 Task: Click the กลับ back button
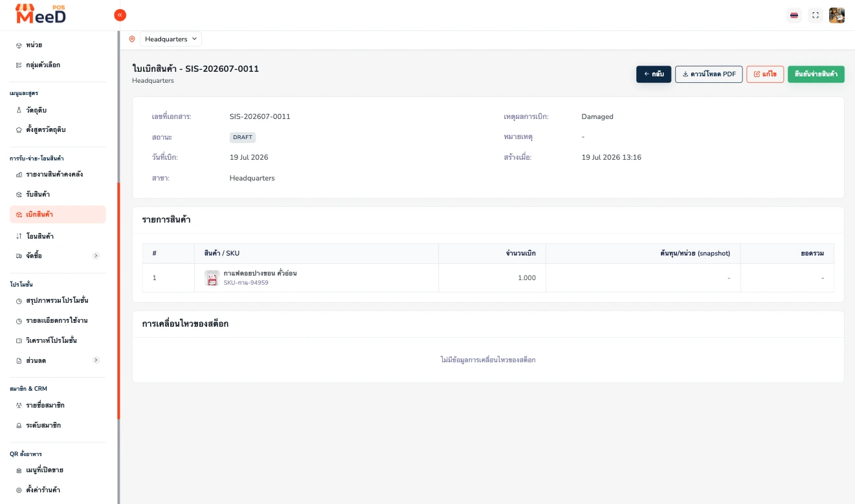click(x=654, y=74)
